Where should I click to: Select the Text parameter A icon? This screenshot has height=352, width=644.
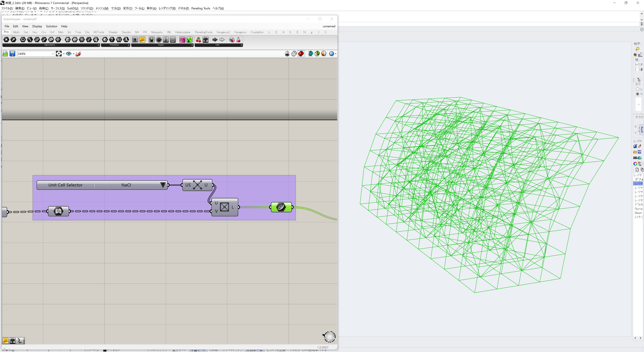pyautogui.click(x=126, y=40)
